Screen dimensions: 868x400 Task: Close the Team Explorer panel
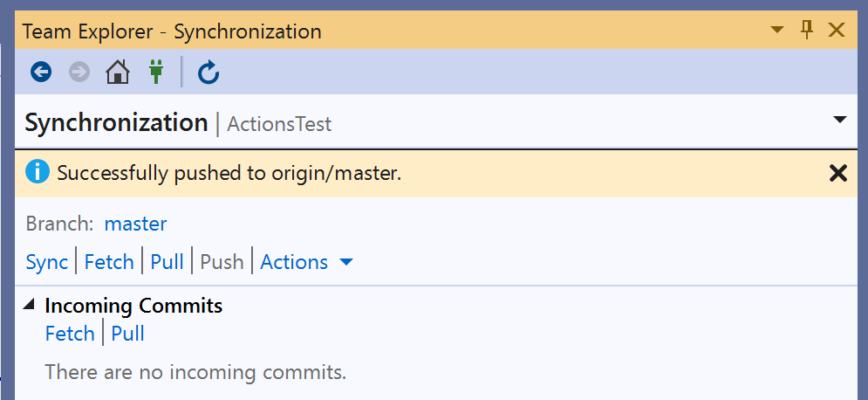pos(837,30)
